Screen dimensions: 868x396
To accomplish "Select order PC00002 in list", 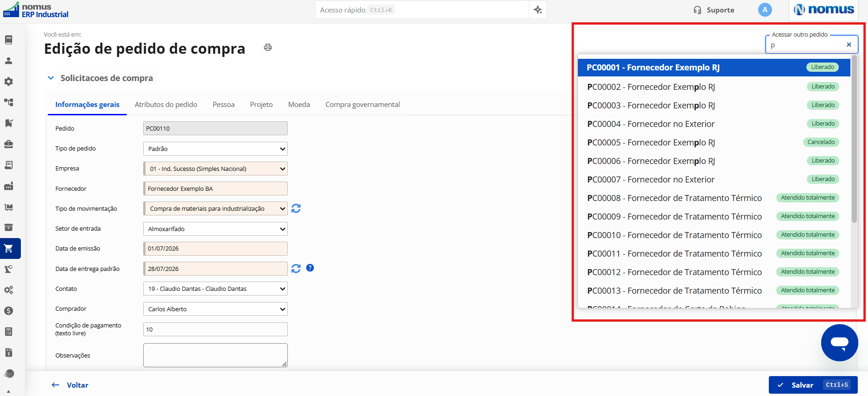I will click(x=714, y=87).
